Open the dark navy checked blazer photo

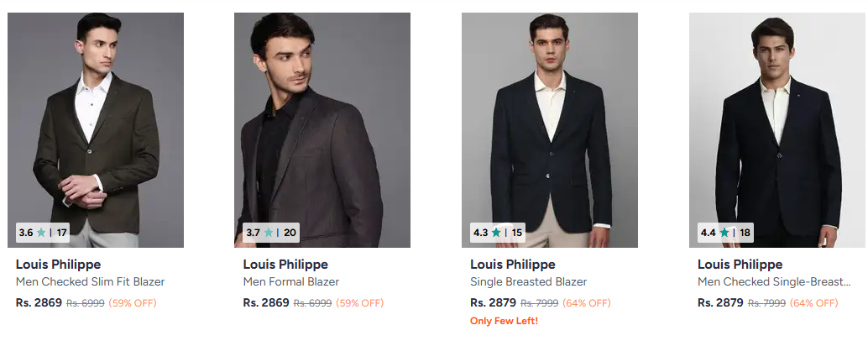click(x=776, y=118)
